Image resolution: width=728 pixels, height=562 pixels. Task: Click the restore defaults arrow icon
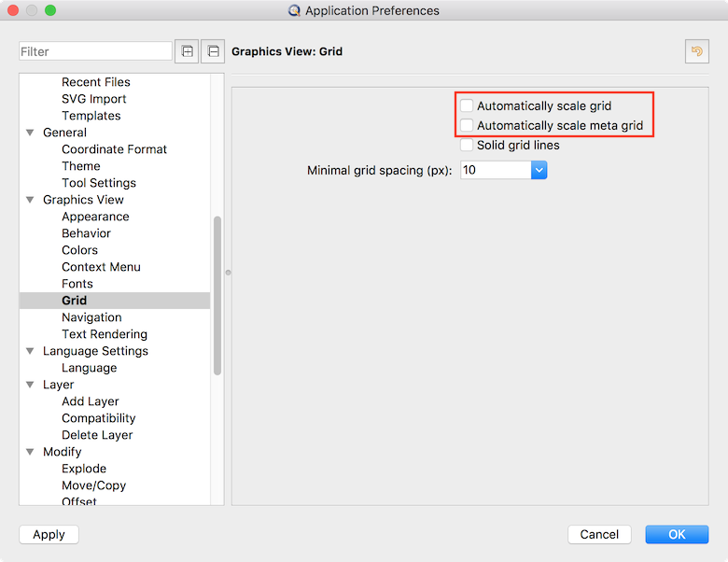click(x=696, y=51)
